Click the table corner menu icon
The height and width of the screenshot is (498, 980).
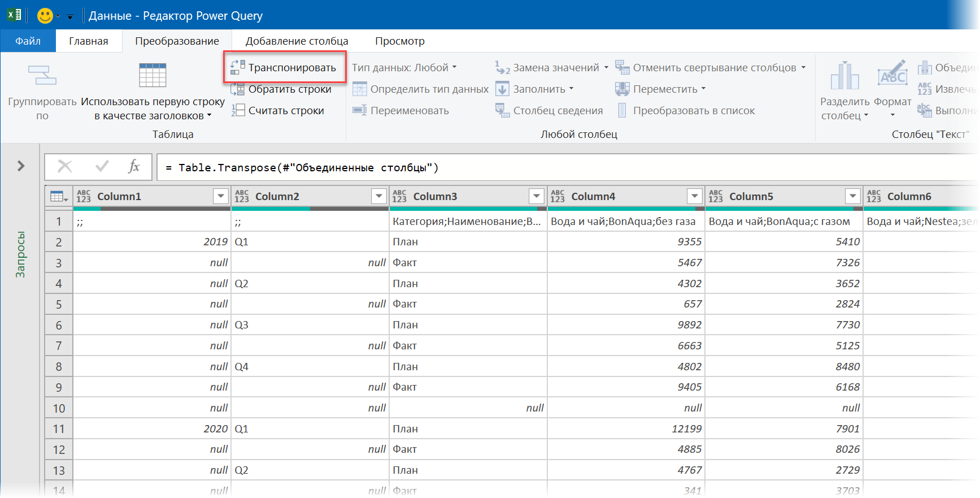[x=59, y=196]
